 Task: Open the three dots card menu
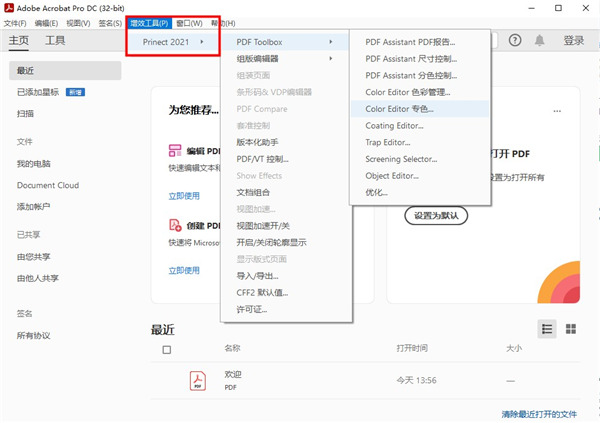pyautogui.click(x=557, y=111)
